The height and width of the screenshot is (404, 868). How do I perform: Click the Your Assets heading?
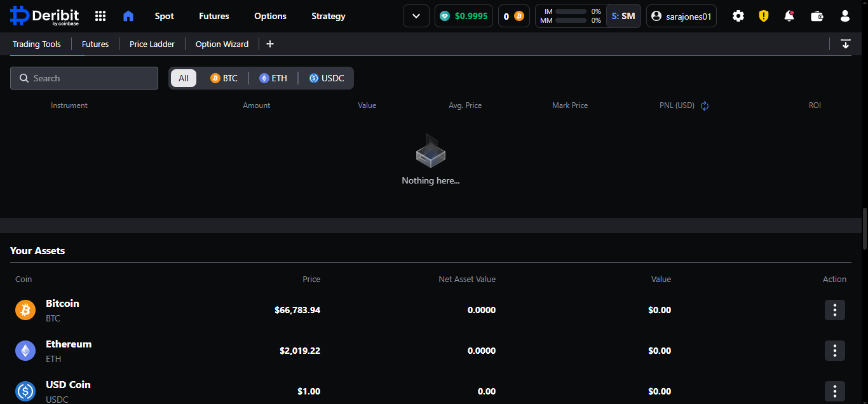click(x=37, y=250)
